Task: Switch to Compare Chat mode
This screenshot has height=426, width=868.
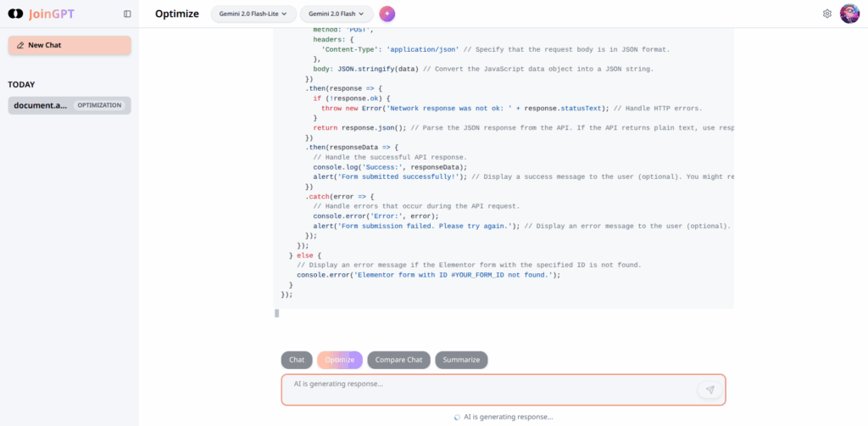Action: tap(398, 360)
